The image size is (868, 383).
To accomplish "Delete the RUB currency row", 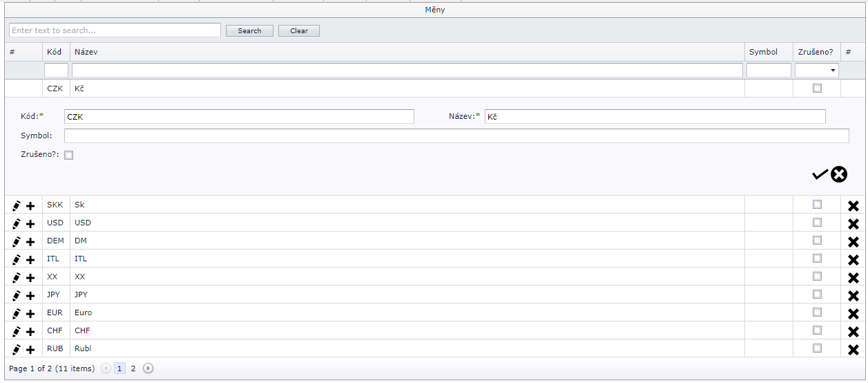I will point(853,349).
